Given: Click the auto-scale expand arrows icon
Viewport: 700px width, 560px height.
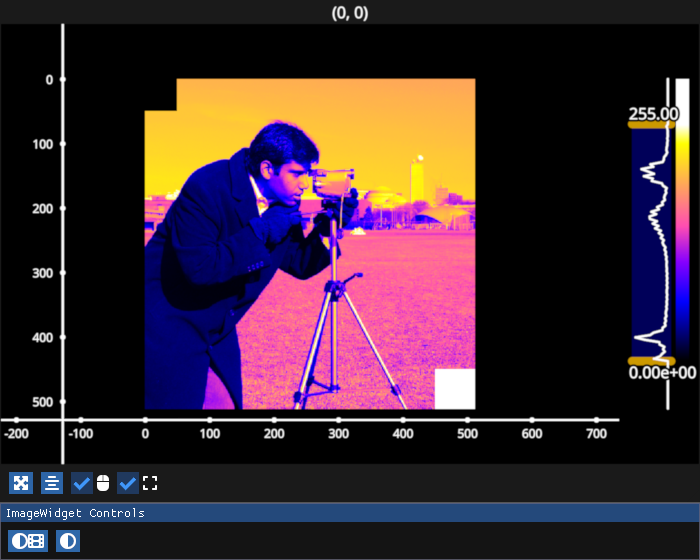Looking at the screenshot, I should point(20,484).
